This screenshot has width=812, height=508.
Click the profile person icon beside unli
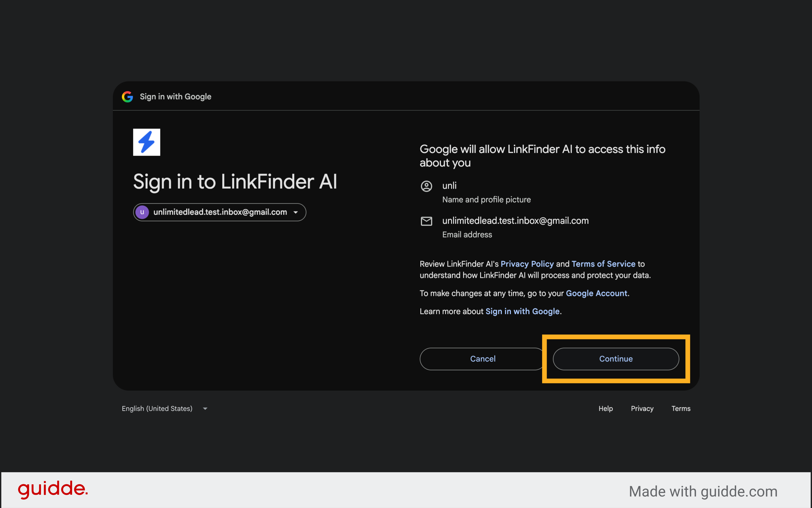(x=427, y=186)
